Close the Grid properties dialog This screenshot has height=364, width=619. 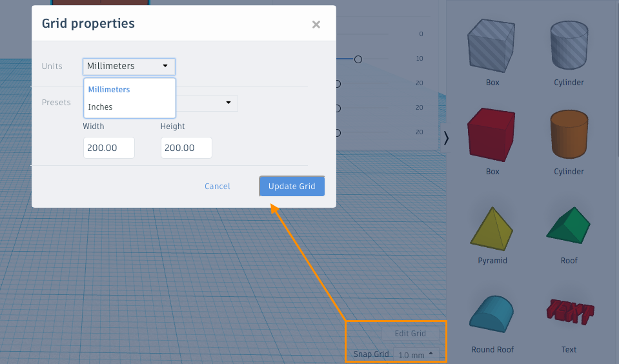[316, 25]
